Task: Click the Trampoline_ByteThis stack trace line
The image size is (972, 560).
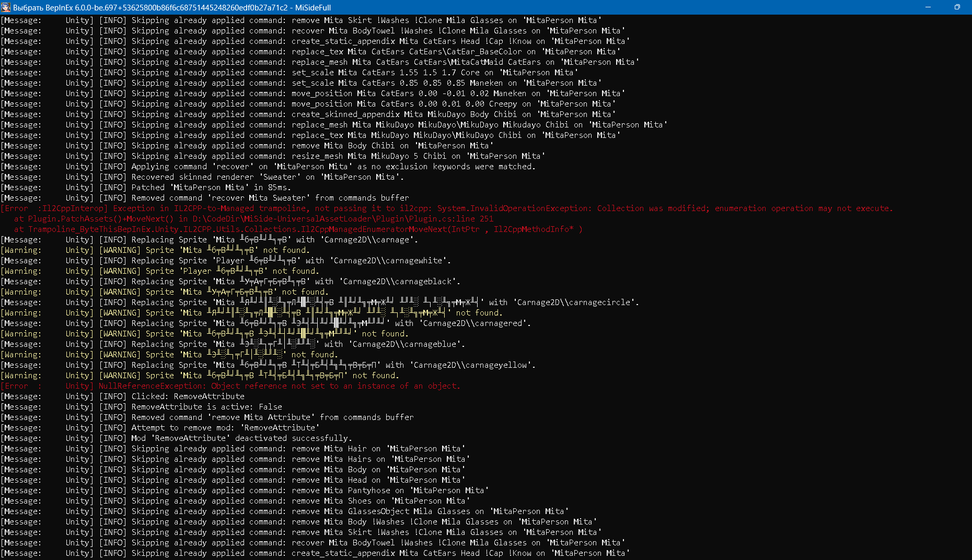Action: (298, 229)
